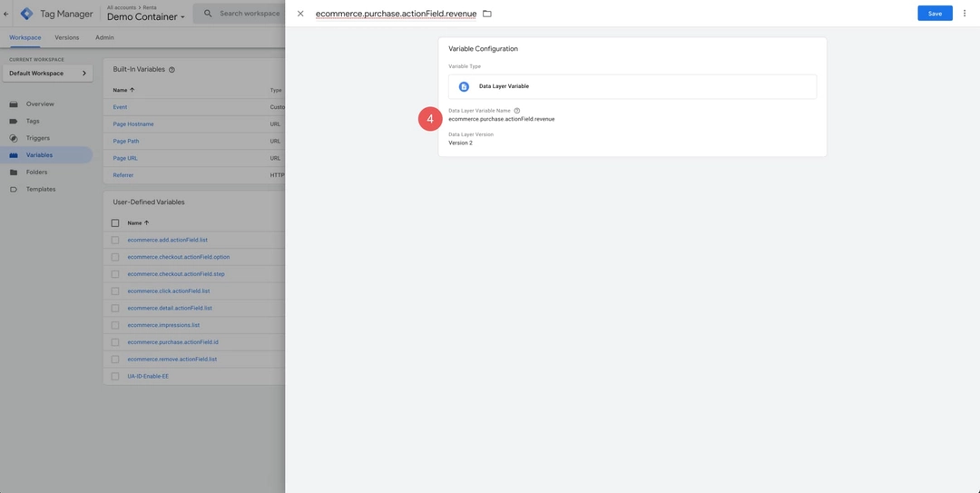This screenshot has width=980, height=493.
Task: Open the three-dot more options menu
Action: coord(965,13)
